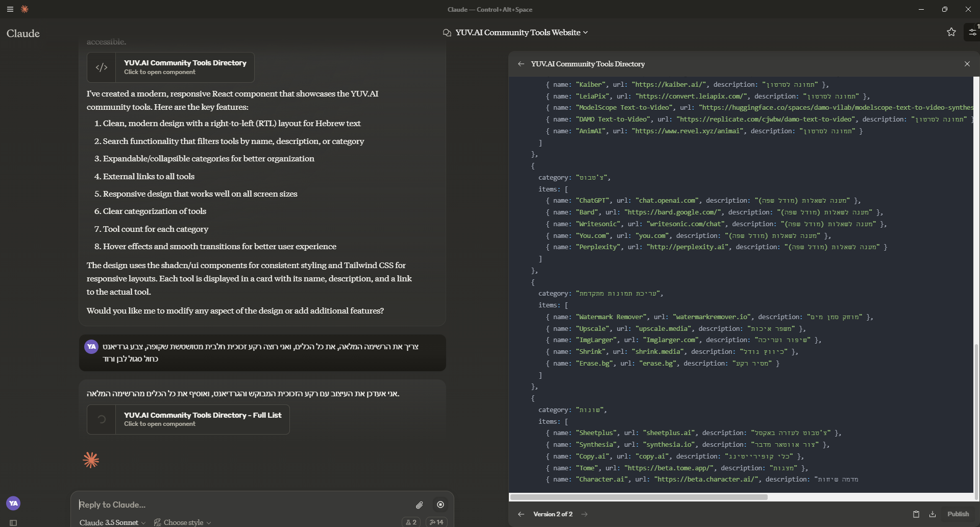Open the Full List component card
Image resolution: width=980 pixels, height=527 pixels.
pyautogui.click(x=188, y=419)
